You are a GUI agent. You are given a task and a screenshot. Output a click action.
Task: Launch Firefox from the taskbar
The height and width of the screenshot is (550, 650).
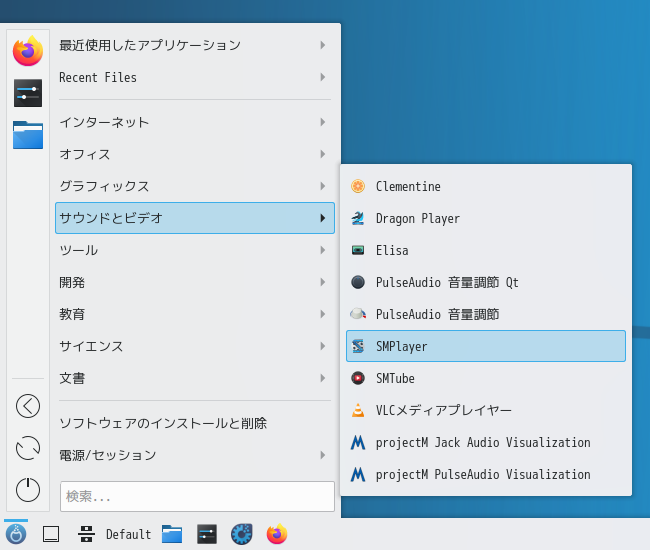(277, 534)
